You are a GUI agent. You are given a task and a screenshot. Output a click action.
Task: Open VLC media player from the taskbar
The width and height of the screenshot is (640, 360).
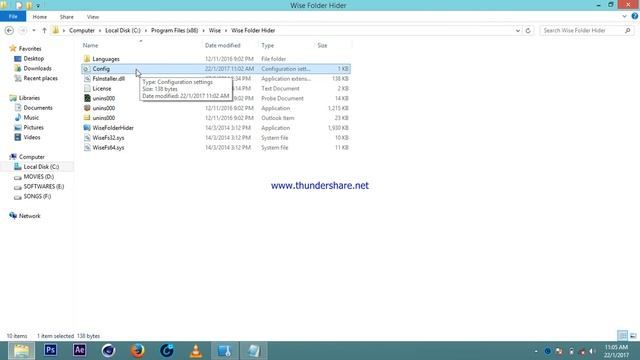196,351
